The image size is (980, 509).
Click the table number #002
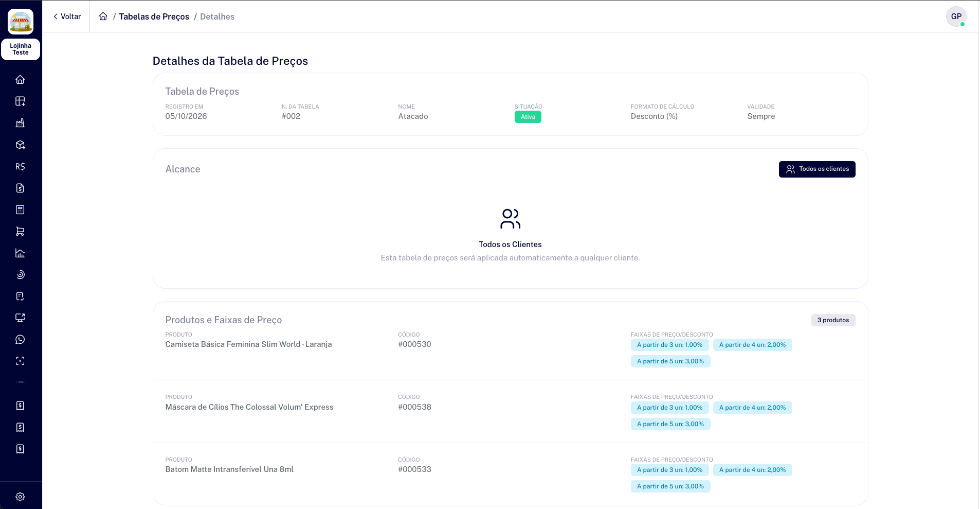tap(291, 116)
